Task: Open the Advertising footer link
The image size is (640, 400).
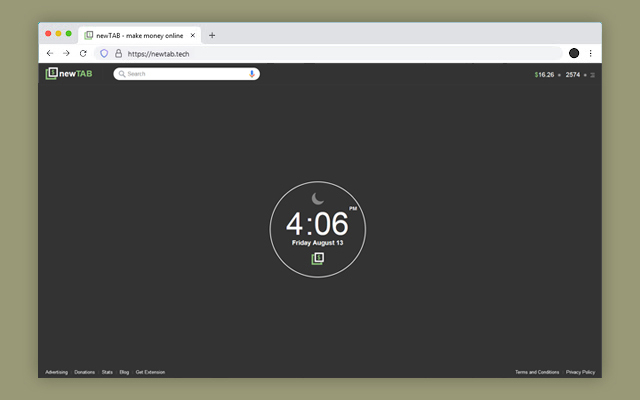Action: tap(56, 372)
